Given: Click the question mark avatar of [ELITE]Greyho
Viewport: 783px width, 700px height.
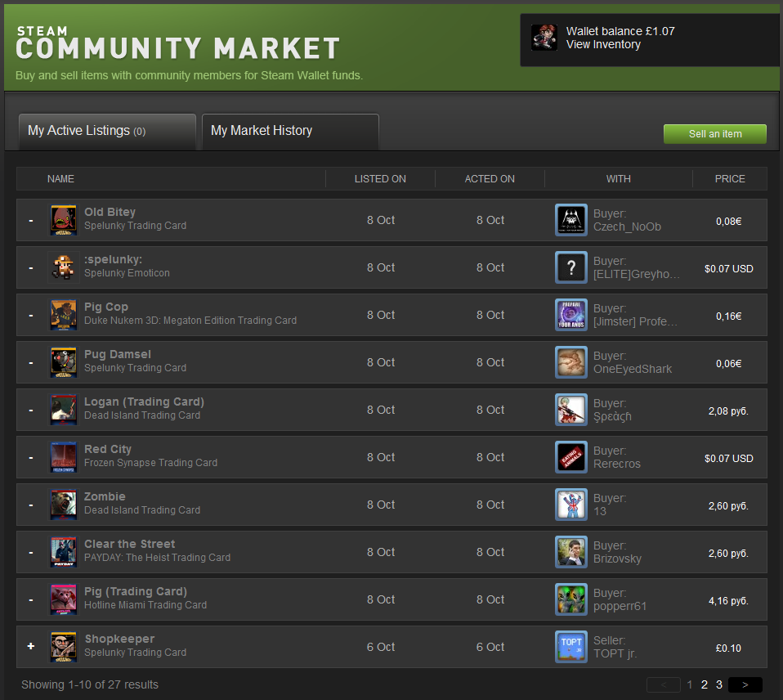Looking at the screenshot, I should 570,267.
